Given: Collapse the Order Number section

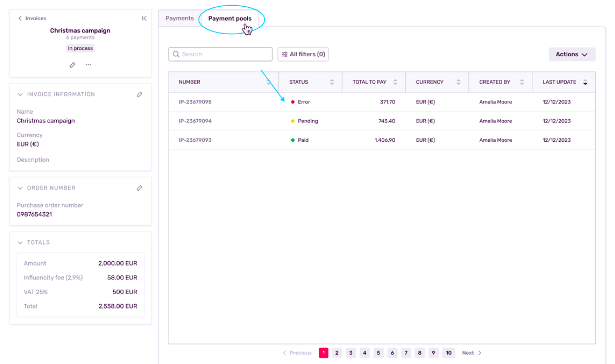Looking at the screenshot, I should pos(20,188).
